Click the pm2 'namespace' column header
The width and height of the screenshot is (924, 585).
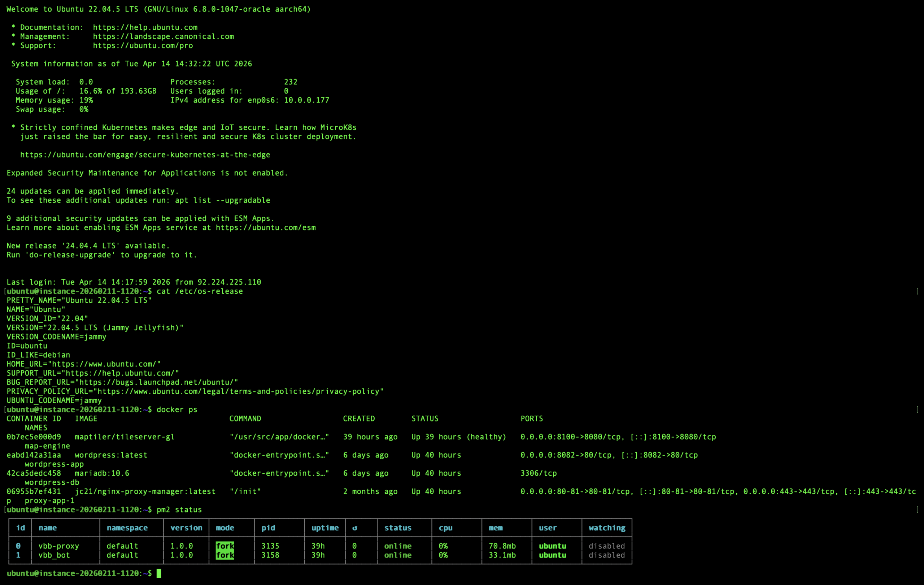tap(127, 528)
